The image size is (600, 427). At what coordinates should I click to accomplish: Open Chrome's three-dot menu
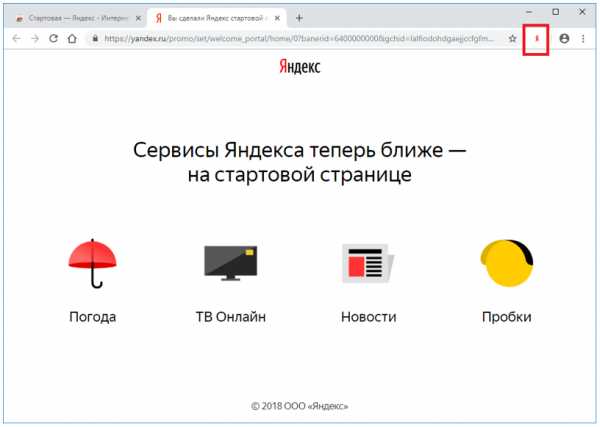tap(583, 38)
